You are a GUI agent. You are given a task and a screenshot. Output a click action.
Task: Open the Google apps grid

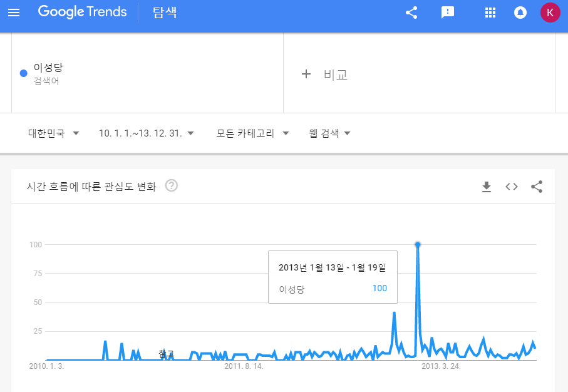point(490,13)
